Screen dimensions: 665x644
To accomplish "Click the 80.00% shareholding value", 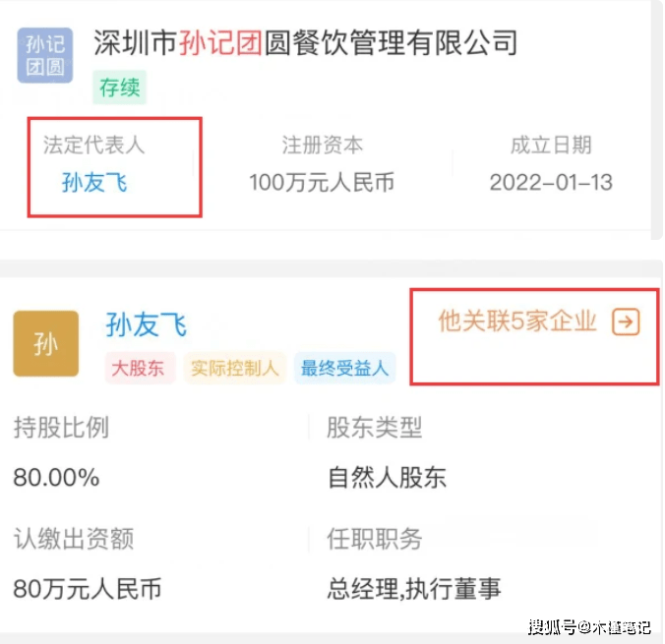I will coord(56,478).
